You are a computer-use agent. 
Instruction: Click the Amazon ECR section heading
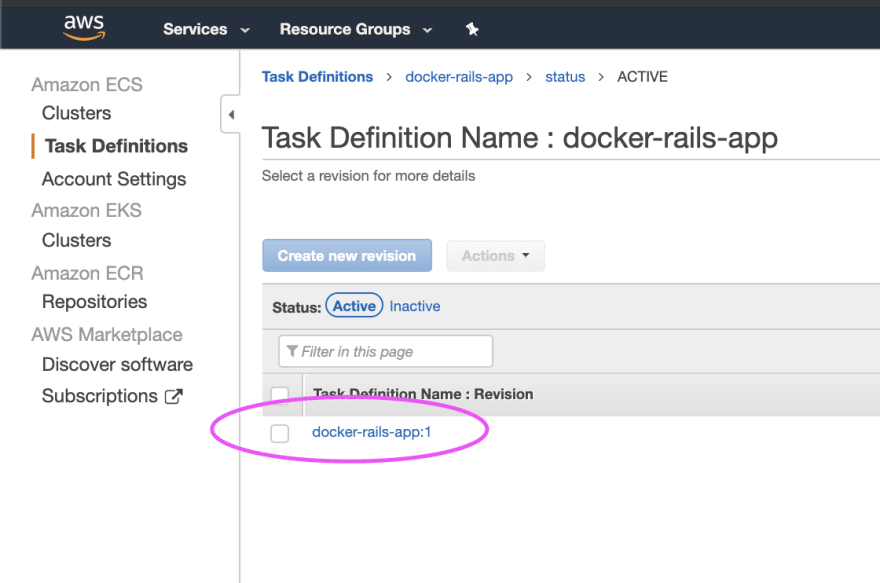tap(88, 273)
